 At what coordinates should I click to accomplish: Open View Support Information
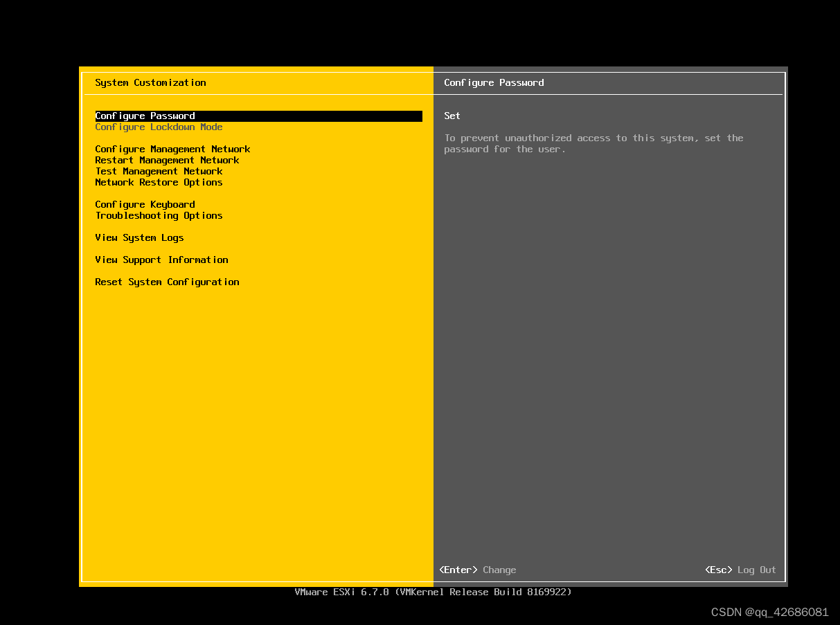(161, 260)
